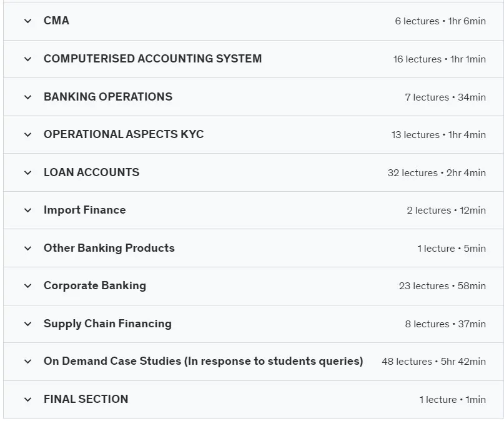Viewport: 504px width, 421px height.
Task: Open the LOAN ACCOUNTS section title
Action: tap(92, 172)
